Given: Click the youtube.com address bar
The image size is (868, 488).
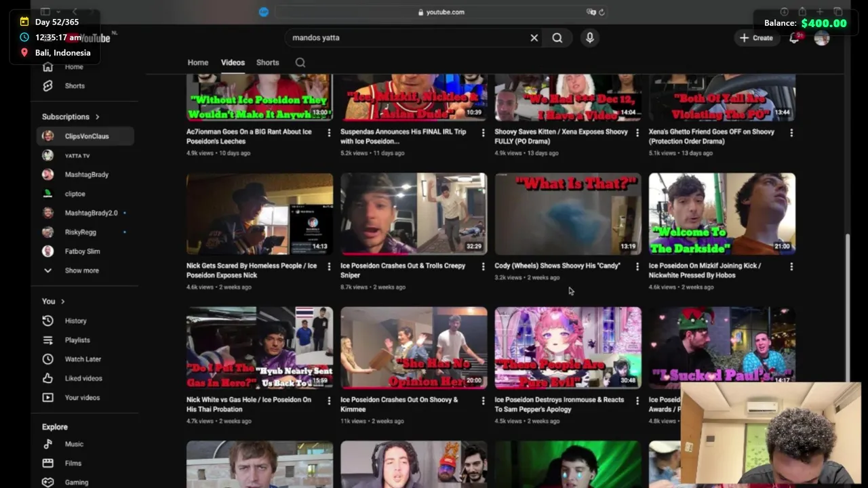Looking at the screenshot, I should [441, 12].
